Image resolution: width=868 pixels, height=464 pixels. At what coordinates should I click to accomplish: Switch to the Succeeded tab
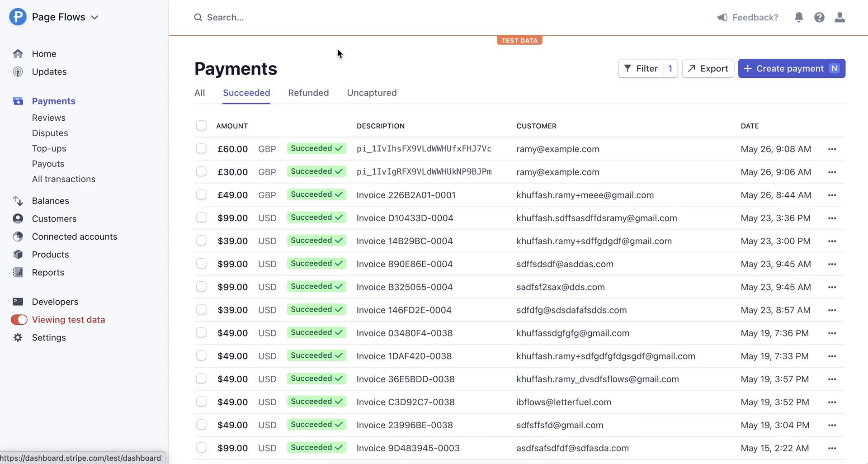(x=246, y=93)
